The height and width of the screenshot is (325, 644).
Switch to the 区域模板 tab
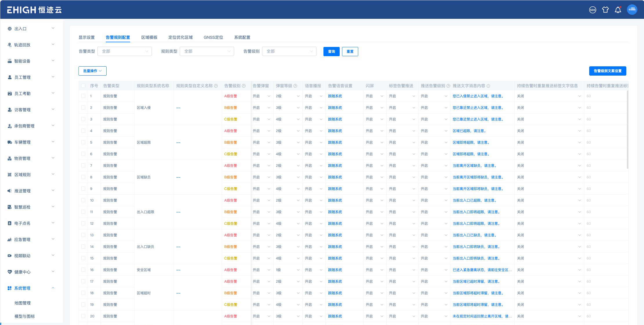tap(149, 37)
